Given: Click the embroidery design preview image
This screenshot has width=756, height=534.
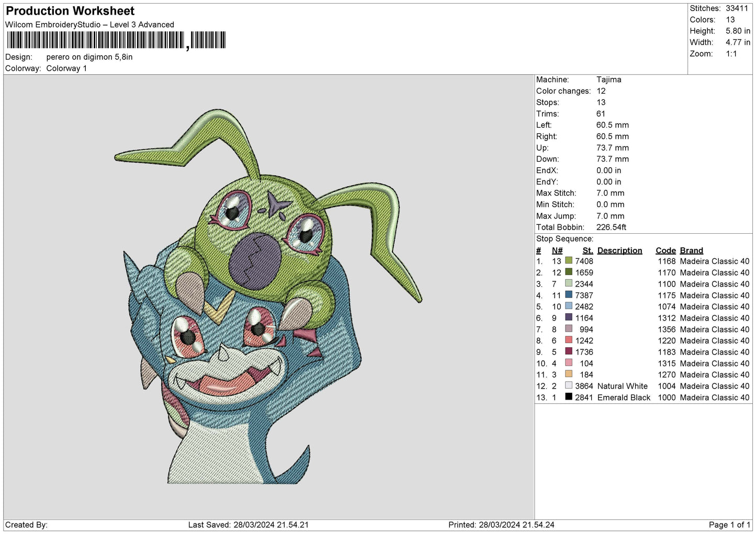Looking at the screenshot, I should pos(268,297).
